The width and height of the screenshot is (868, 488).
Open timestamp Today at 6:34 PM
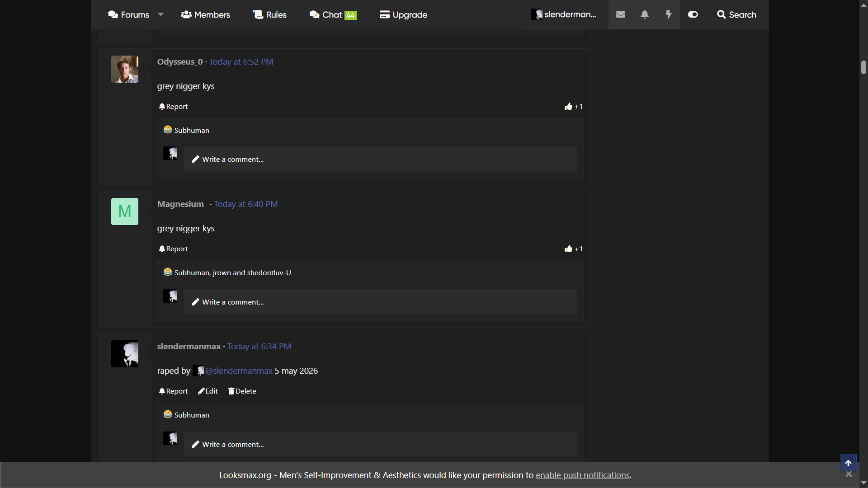(x=259, y=346)
